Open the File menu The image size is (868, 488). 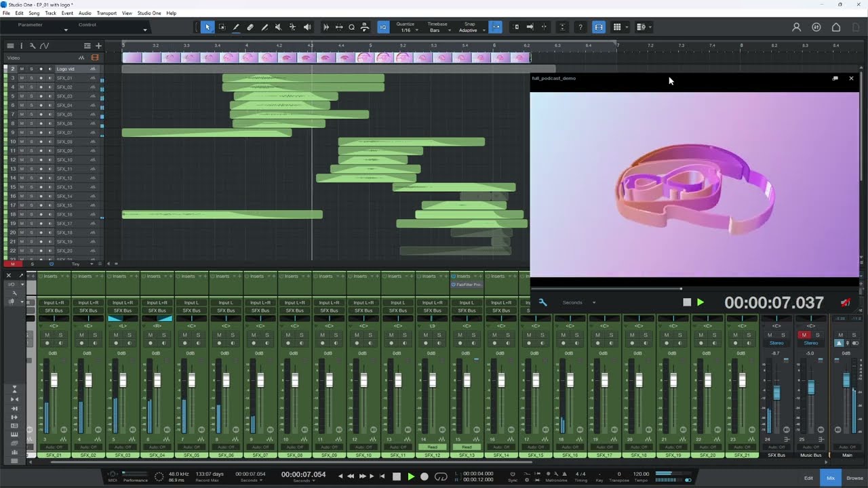click(x=6, y=13)
